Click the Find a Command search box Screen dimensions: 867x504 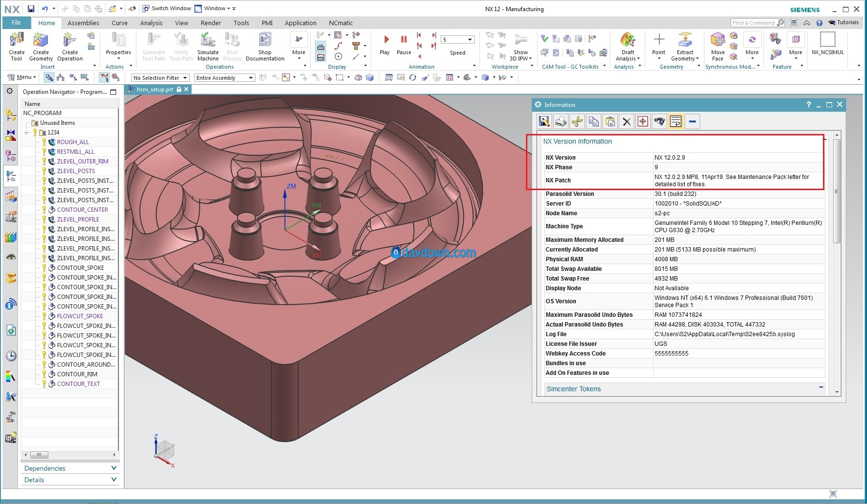point(757,23)
